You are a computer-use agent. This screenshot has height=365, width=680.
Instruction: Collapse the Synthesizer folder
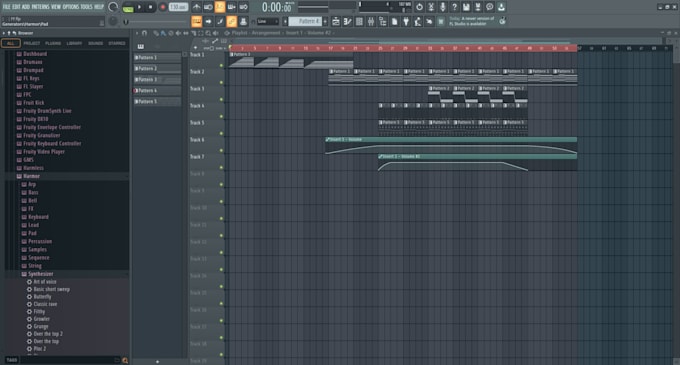click(x=40, y=274)
